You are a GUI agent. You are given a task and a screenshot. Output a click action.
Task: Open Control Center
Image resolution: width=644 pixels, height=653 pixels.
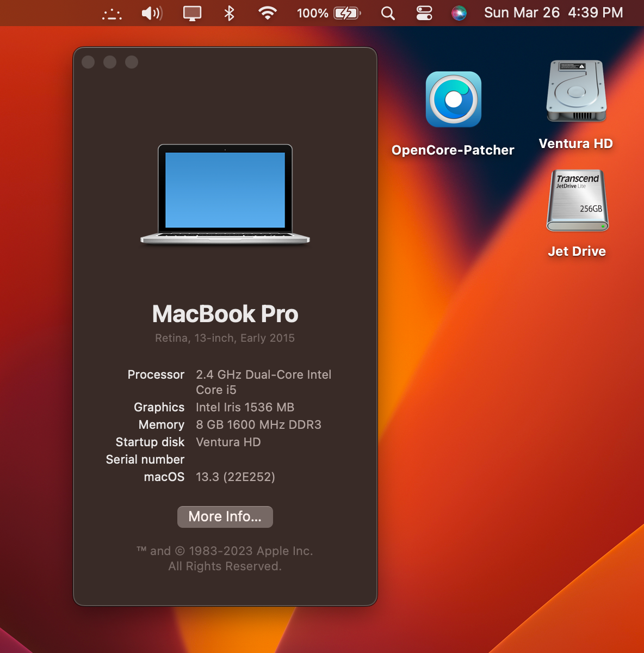point(424,13)
